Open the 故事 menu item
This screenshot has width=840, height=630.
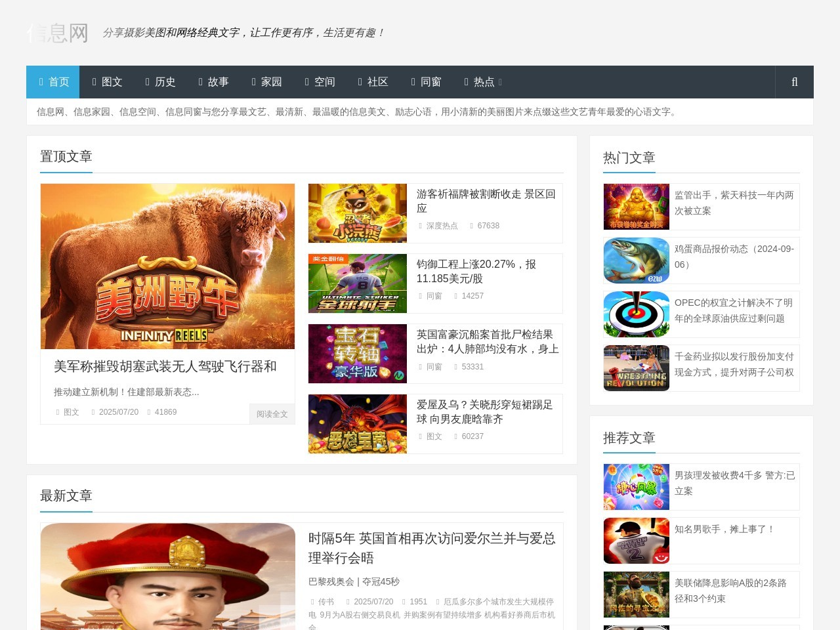[x=213, y=82]
